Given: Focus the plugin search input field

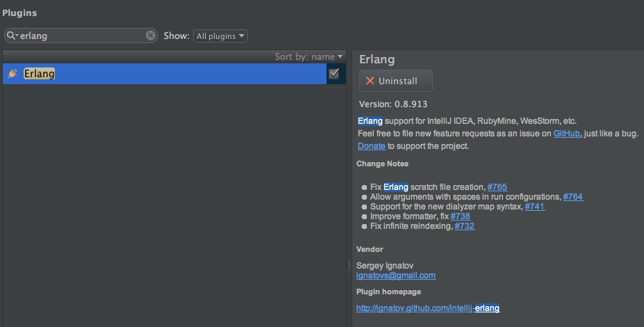Looking at the screenshot, I should [x=83, y=35].
